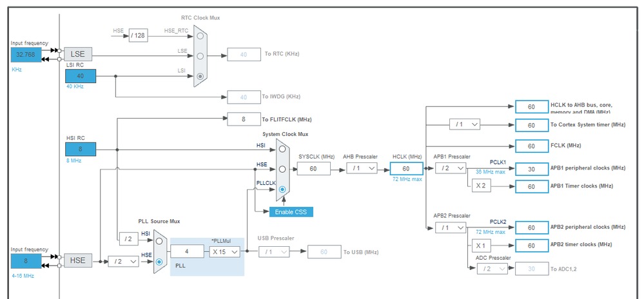Screen dimensions: 644x299
Task: Open the PLLMul X 15 dropdown
Action: point(225,252)
